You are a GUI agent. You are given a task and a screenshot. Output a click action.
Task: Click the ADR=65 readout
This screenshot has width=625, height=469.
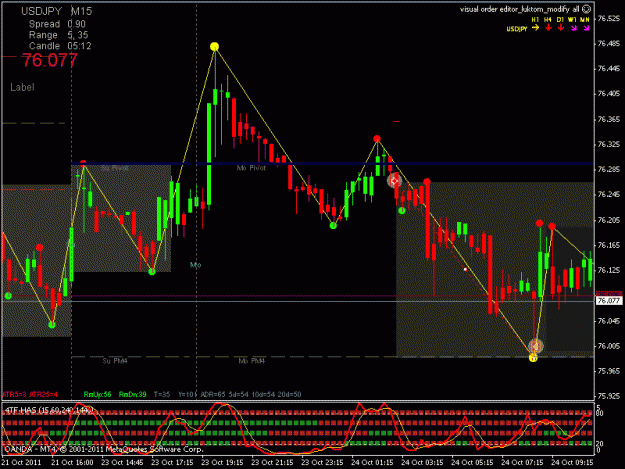click(x=213, y=394)
